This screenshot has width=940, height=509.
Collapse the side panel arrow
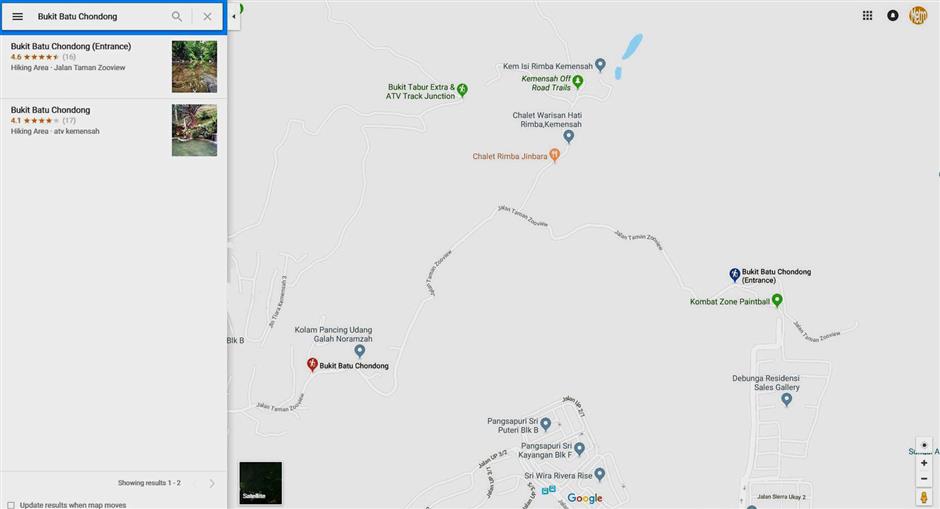coord(233,17)
